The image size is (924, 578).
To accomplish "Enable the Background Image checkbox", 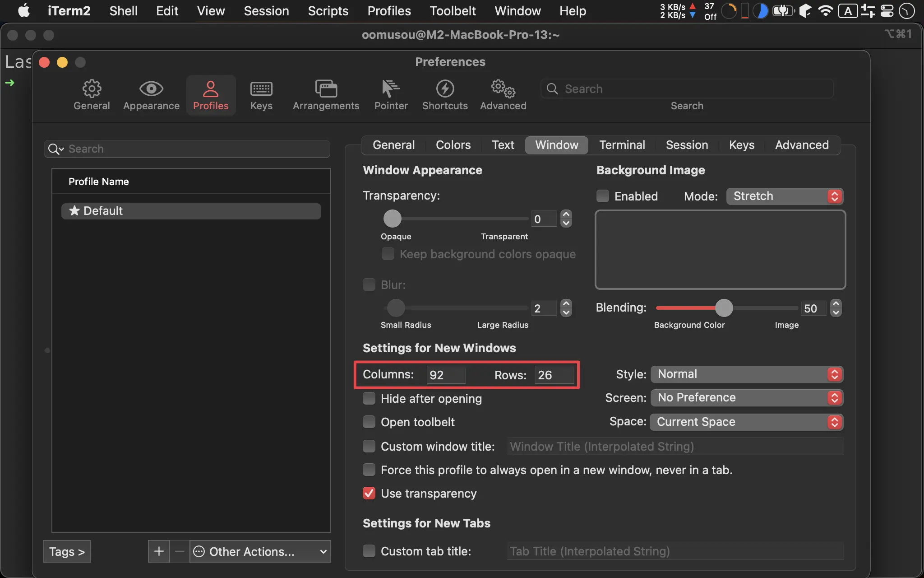I will 602,196.
